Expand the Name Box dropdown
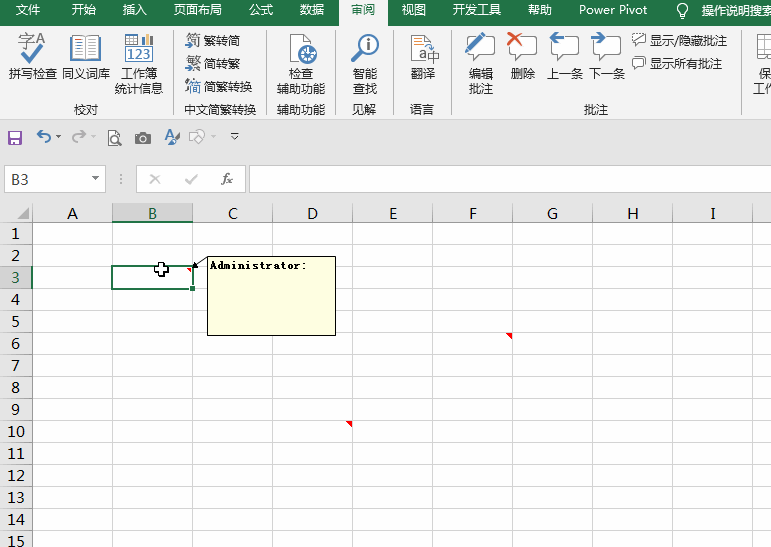This screenshot has height=547, width=771. 95,179
